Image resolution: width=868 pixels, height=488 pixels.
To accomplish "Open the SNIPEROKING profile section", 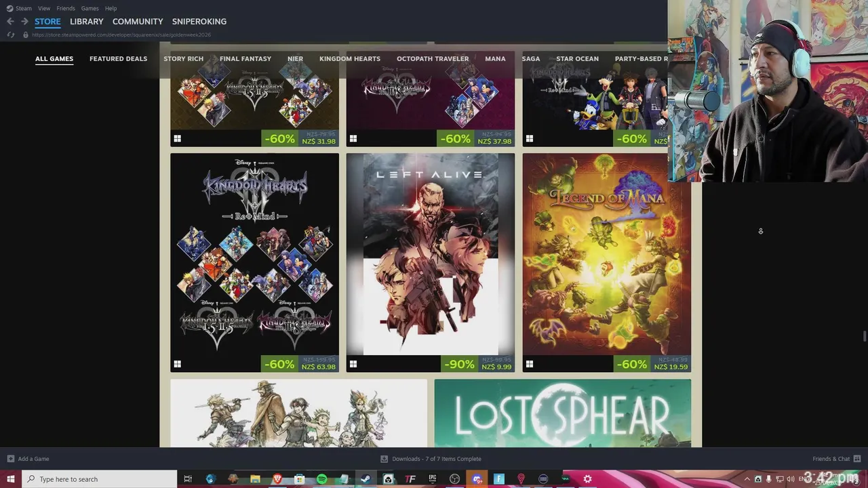I will [x=199, y=22].
